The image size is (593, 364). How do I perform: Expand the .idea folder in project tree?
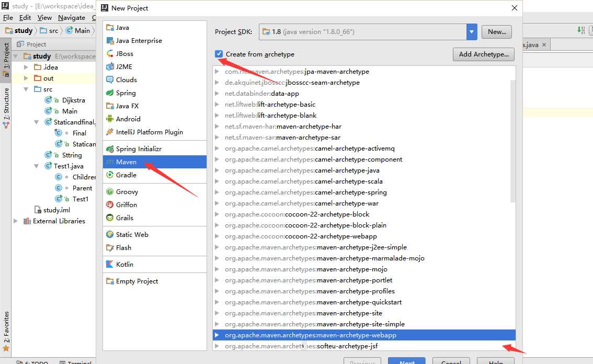coord(26,67)
